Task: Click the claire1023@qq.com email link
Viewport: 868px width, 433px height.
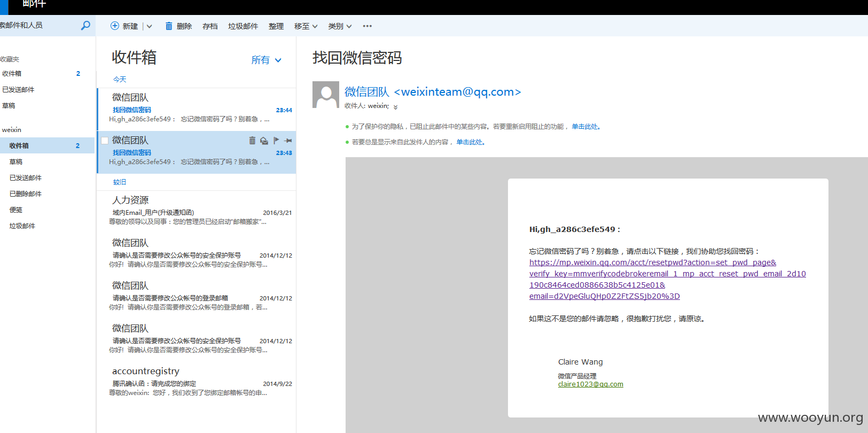Action: (590, 384)
